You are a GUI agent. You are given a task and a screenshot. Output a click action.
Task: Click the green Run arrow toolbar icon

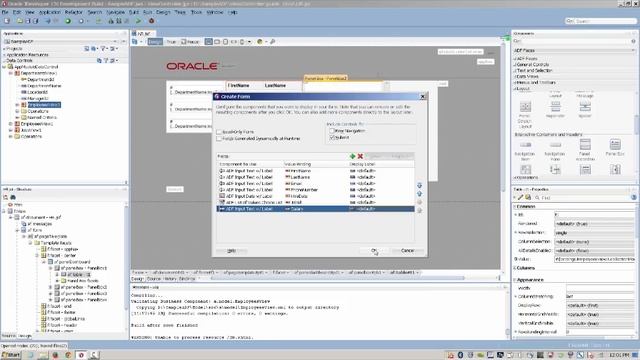138,21
